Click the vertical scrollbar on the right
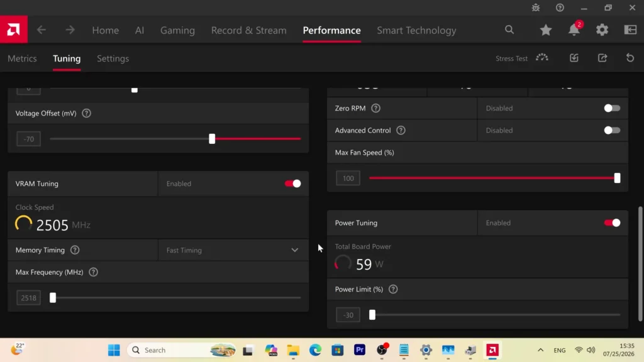This screenshot has height=362, width=644. [640, 264]
